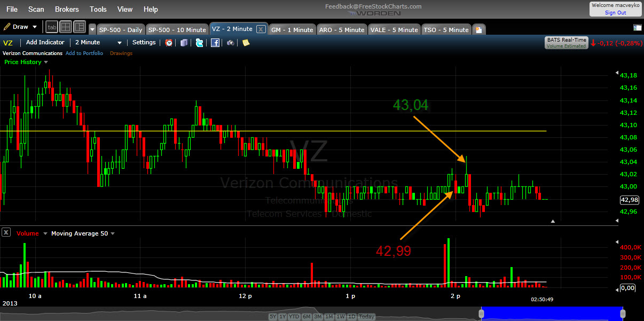This screenshot has height=321, width=644.
Task: Switch to the TSO - 5 Minute tab
Action: (x=446, y=30)
